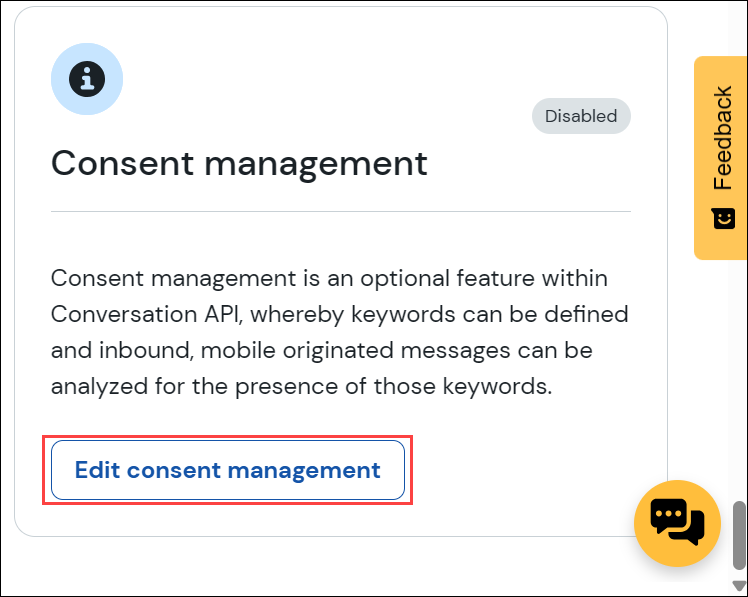The image size is (748, 597).
Task: Click the horizontal divider under the heading
Action: [x=340, y=211]
